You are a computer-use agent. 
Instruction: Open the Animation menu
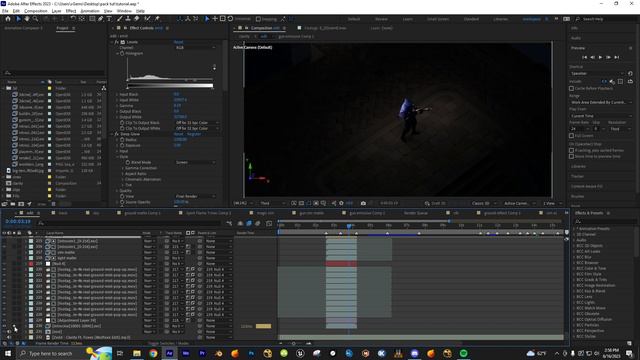click(90, 11)
